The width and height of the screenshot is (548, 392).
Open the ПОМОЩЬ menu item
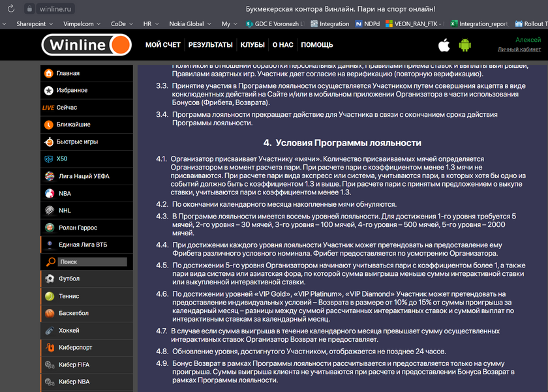tap(316, 45)
